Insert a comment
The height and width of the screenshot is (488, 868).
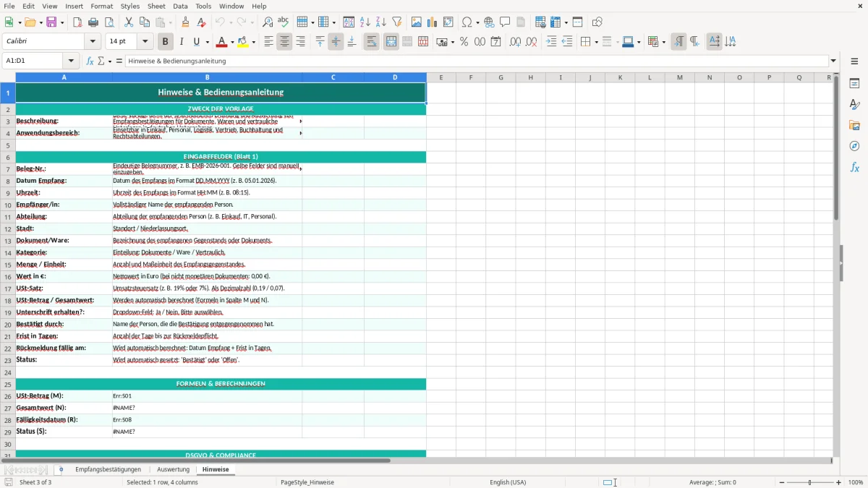coord(505,22)
